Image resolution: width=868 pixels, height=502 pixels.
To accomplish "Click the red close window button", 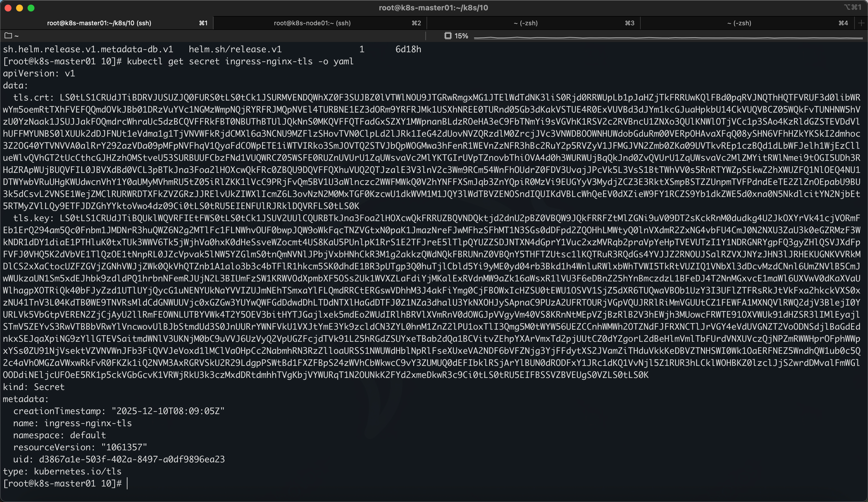I will pyautogui.click(x=8, y=8).
